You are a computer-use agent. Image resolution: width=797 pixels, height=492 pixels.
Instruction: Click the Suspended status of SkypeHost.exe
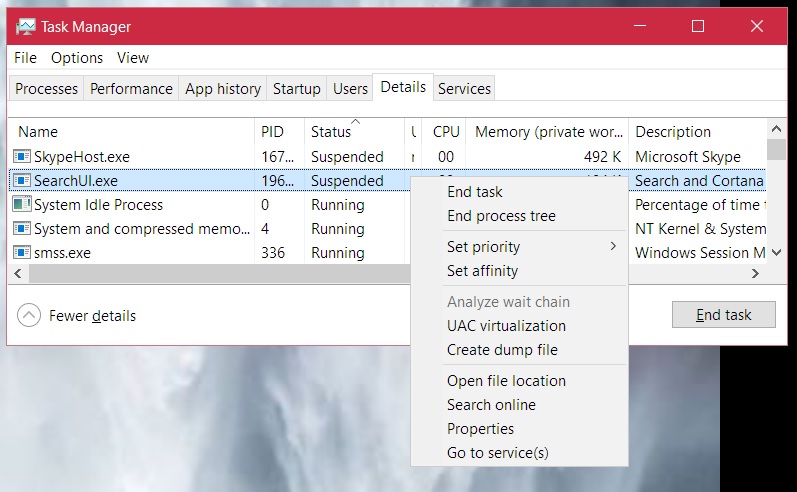[x=347, y=157]
